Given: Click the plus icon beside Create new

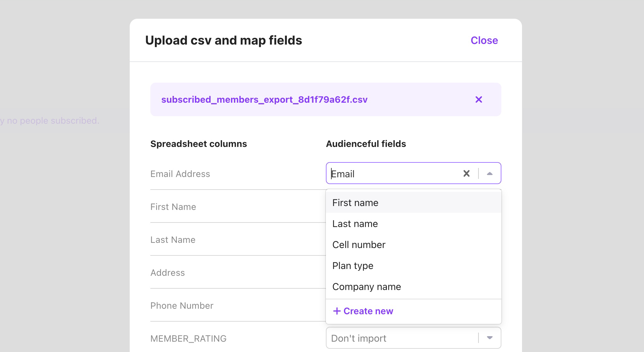Looking at the screenshot, I should pos(337,311).
